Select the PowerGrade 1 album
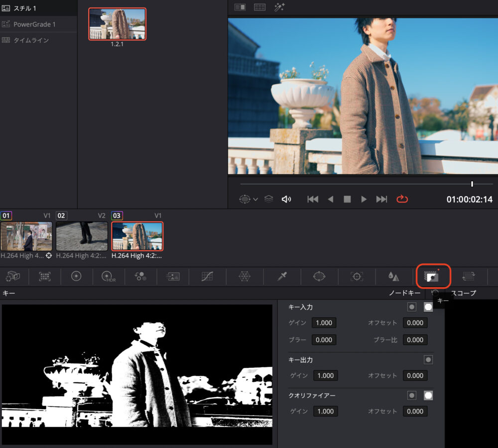Image resolution: width=498 pixels, height=448 pixels. pyautogui.click(x=34, y=24)
